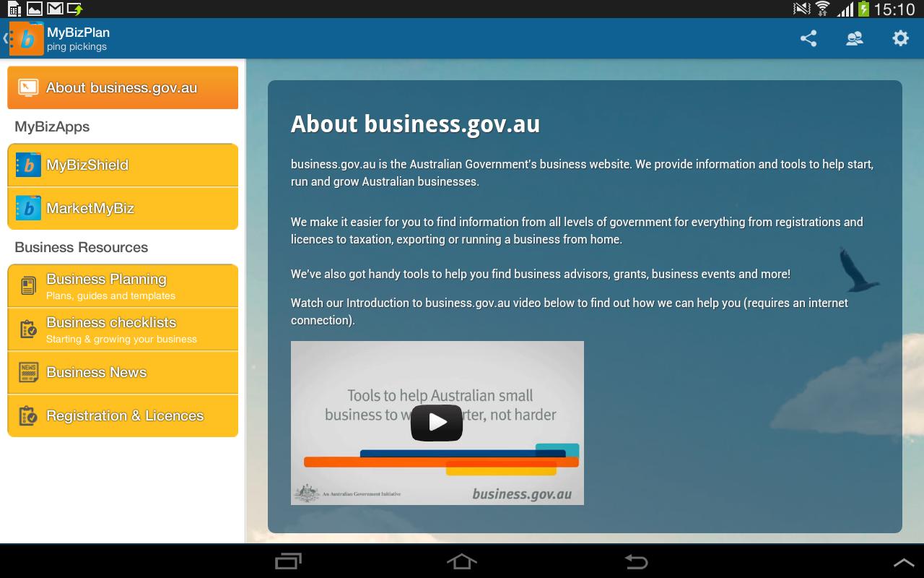924x578 pixels.
Task: Open recent apps from the navigation bar
Action: [288, 561]
